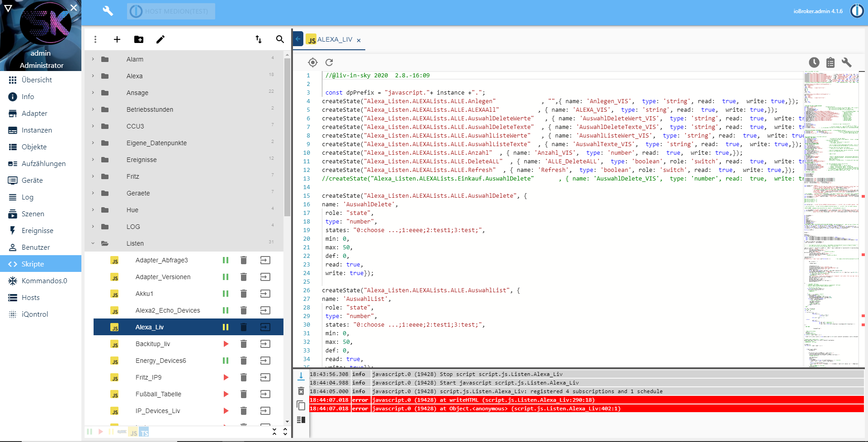Start the Fußball_Tabelle script
The image size is (868, 442).
point(226,394)
